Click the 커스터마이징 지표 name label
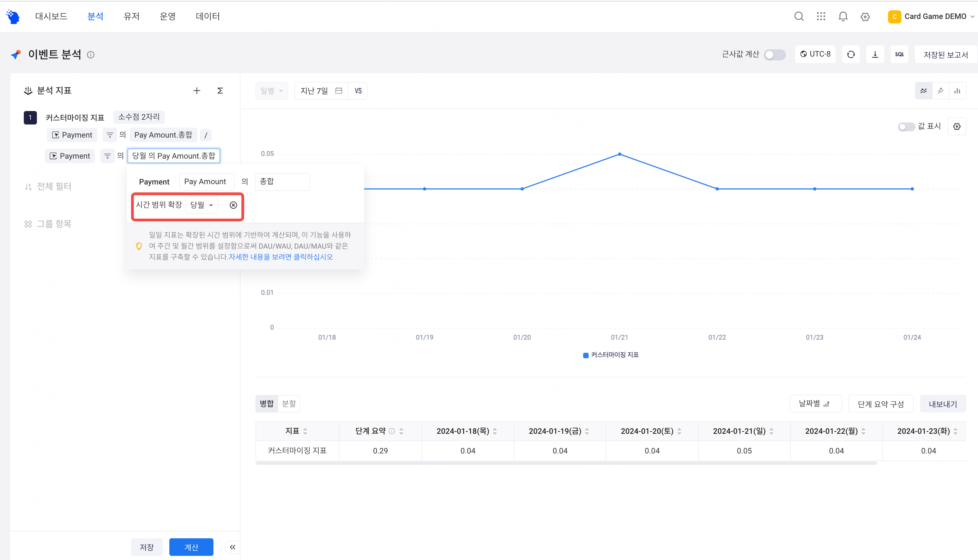 (74, 117)
